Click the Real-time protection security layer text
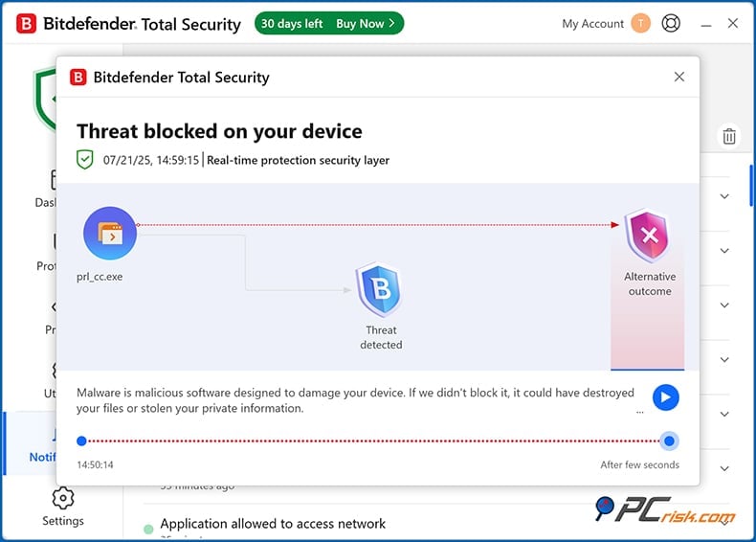Viewport: 756px width, 542px height. pyautogui.click(x=298, y=160)
